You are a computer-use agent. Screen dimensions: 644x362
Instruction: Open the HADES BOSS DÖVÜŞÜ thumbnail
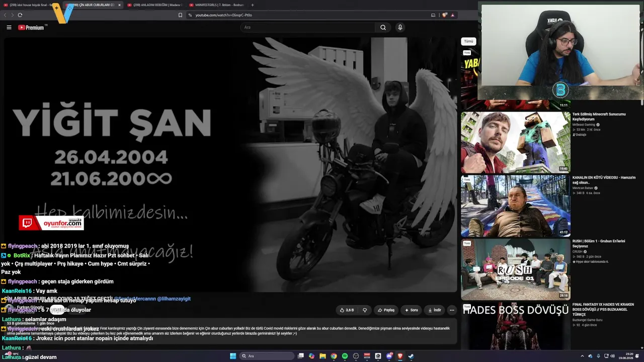click(516, 326)
